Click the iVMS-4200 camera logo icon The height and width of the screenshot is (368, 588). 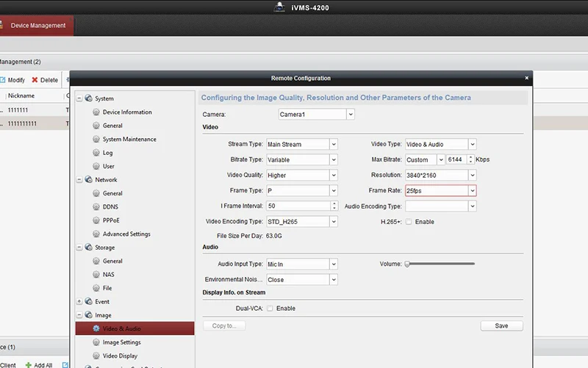pyautogui.click(x=279, y=7)
